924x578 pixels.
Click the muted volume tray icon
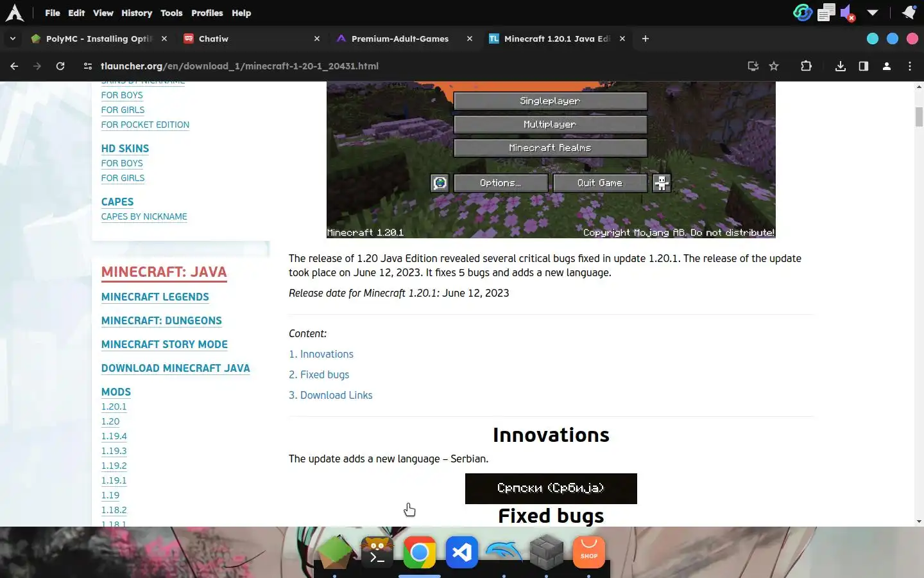click(x=848, y=13)
